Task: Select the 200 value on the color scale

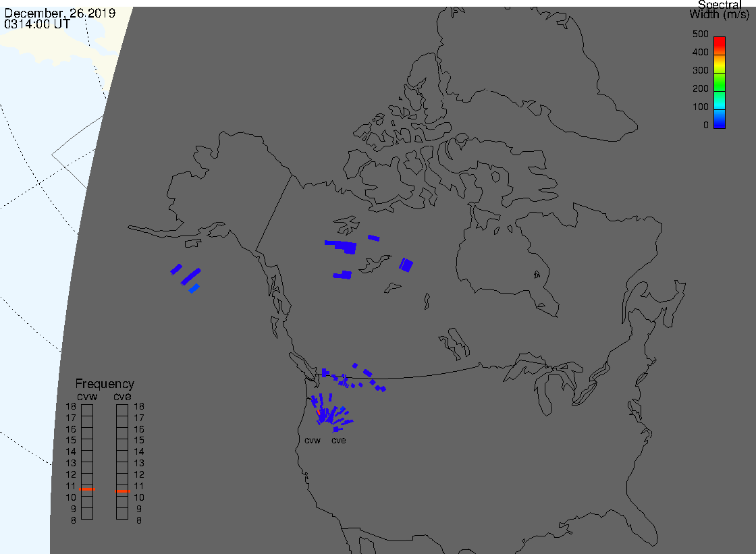Action: pyautogui.click(x=700, y=88)
